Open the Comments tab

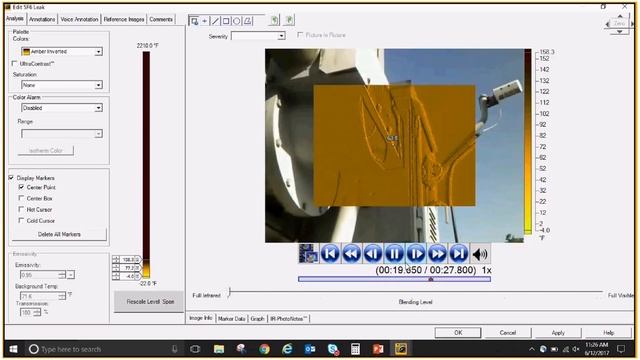coord(161,19)
